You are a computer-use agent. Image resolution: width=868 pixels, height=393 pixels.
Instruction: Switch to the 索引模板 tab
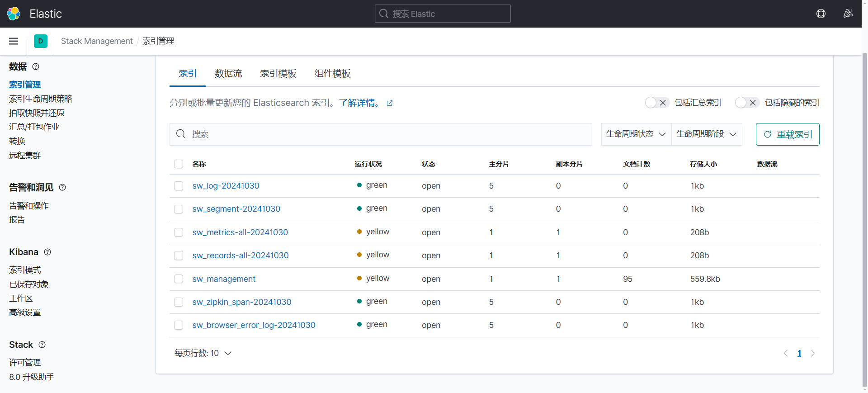coord(278,73)
